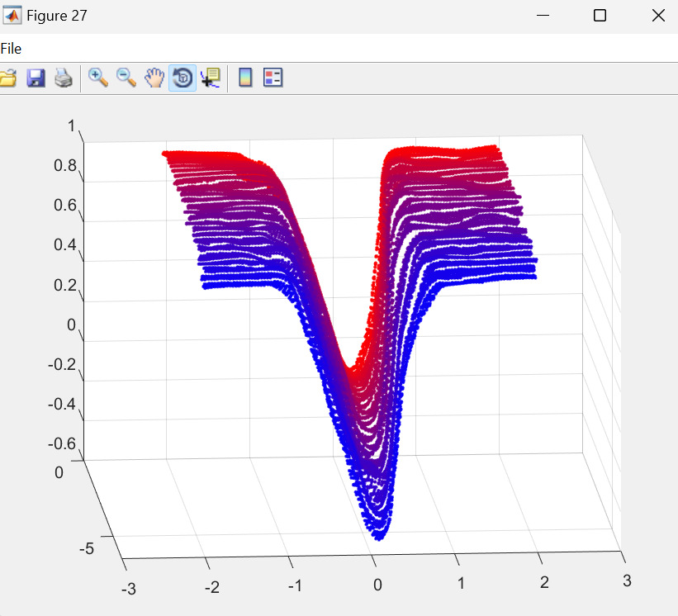
Task: Click the z-axis tick label 0.8
Action: point(65,165)
